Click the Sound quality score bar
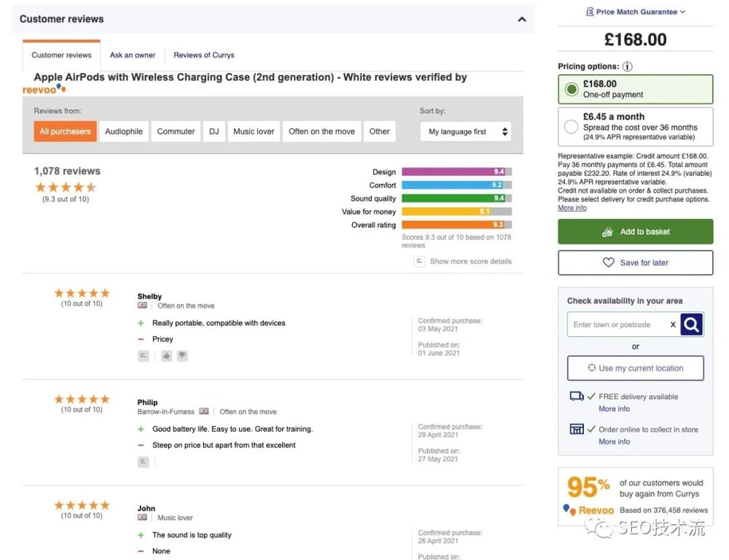 pos(456,198)
